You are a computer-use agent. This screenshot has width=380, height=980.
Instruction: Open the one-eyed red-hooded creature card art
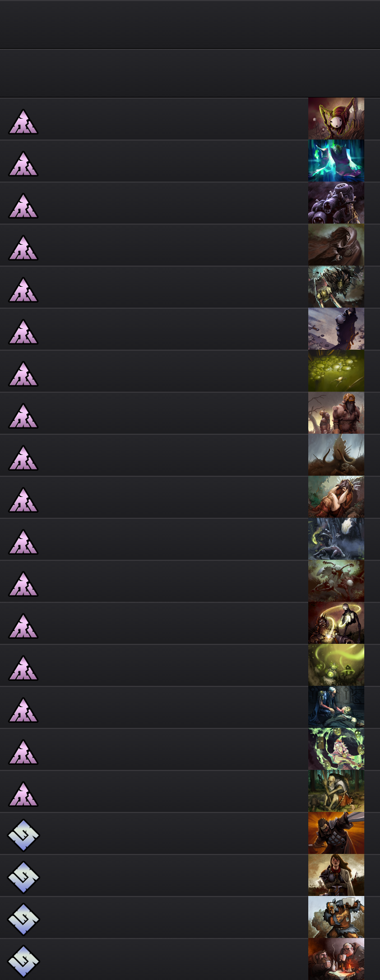pyautogui.click(x=336, y=119)
